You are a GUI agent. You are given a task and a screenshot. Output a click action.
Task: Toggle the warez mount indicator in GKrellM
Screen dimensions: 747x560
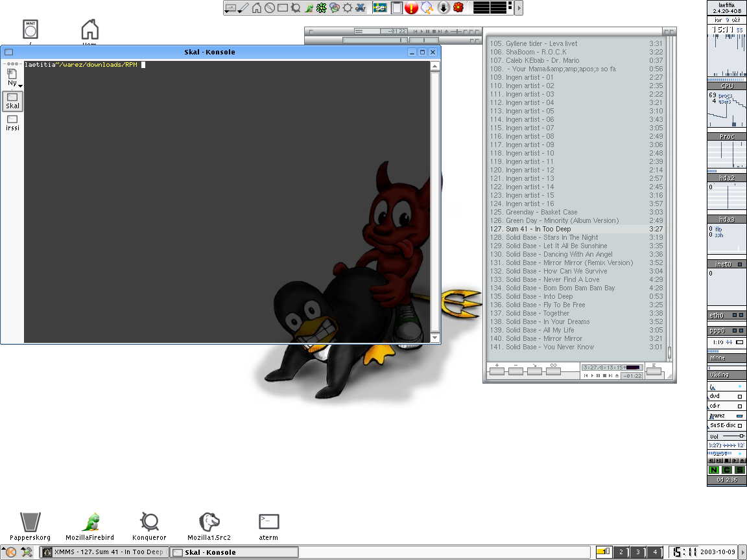tap(739, 416)
